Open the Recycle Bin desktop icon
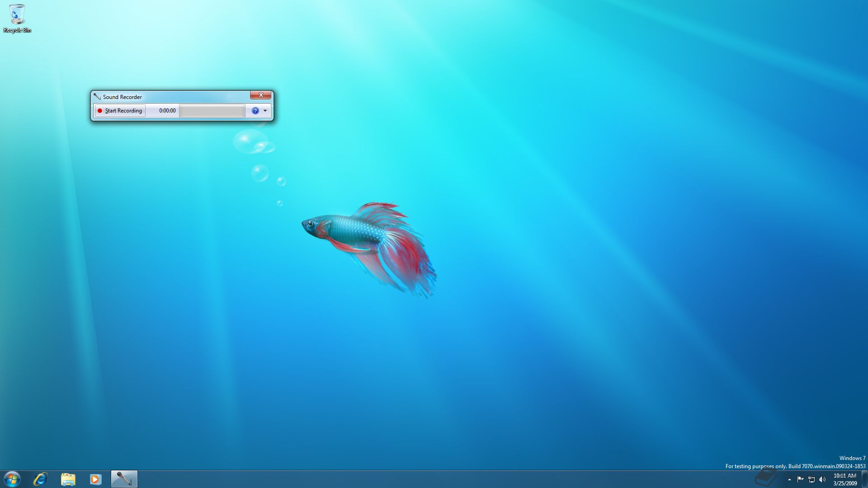Viewport: 868px width, 488px height. pos(17,18)
